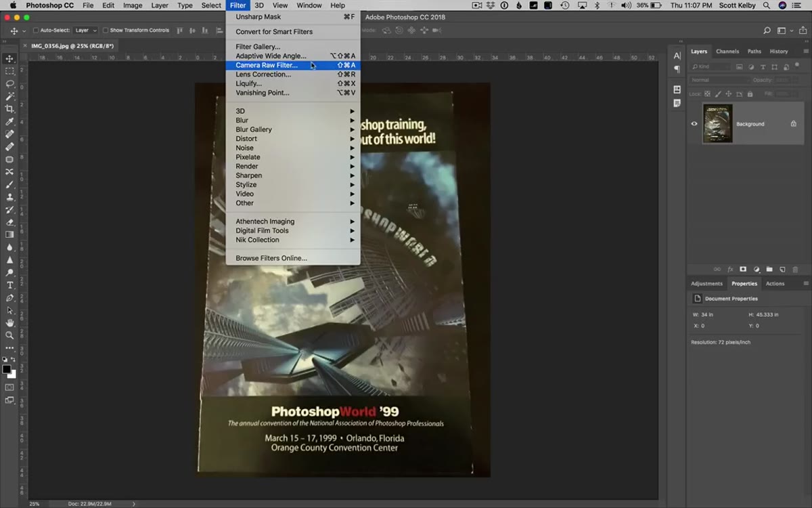Select the Rectangular Marquee tool

(9, 71)
